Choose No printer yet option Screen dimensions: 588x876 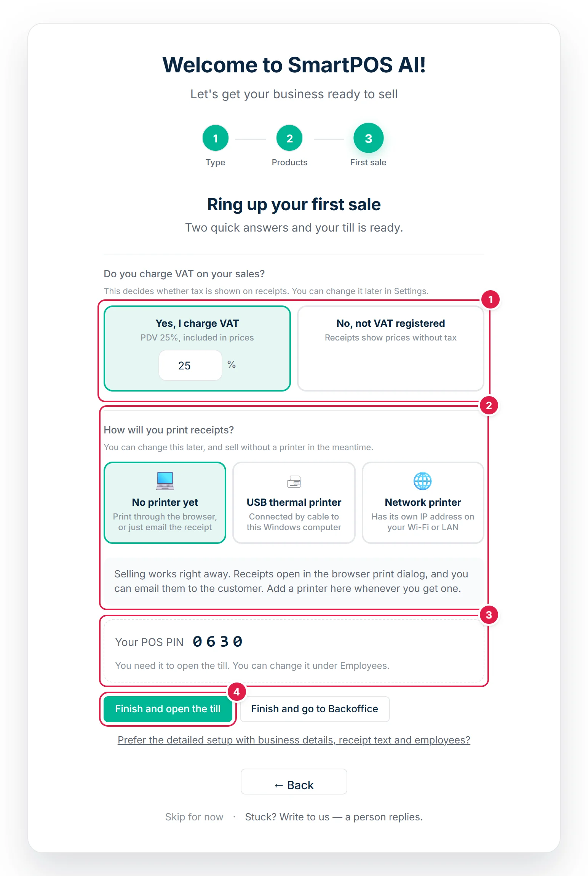coord(165,503)
